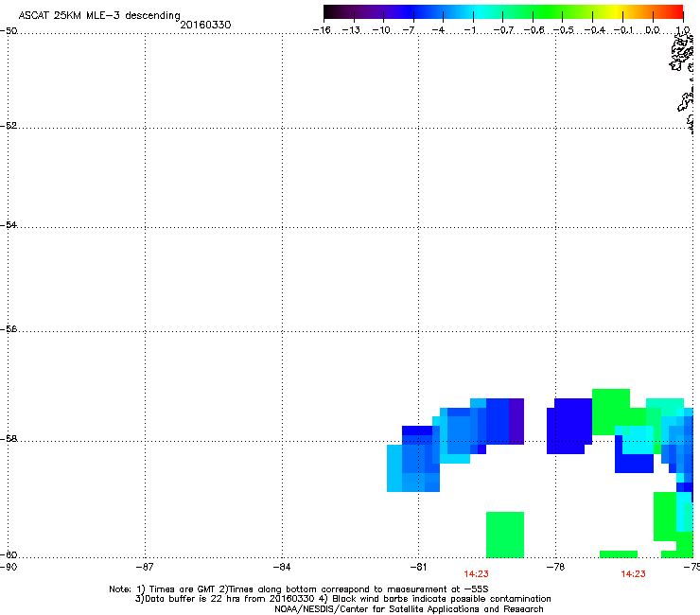This screenshot has width=700, height=615.
Task: Click the 'Data buffer is 22 hrs' note line
Action: tap(342, 599)
